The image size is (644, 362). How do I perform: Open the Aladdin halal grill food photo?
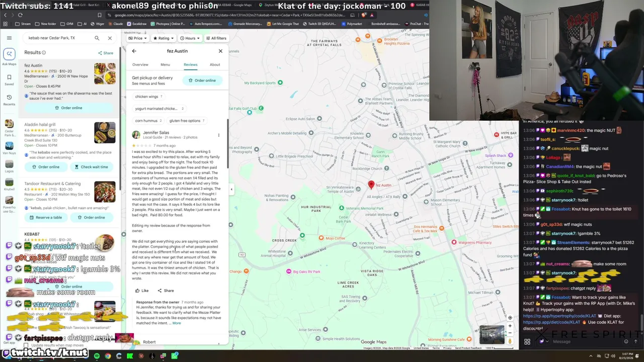[x=105, y=133]
